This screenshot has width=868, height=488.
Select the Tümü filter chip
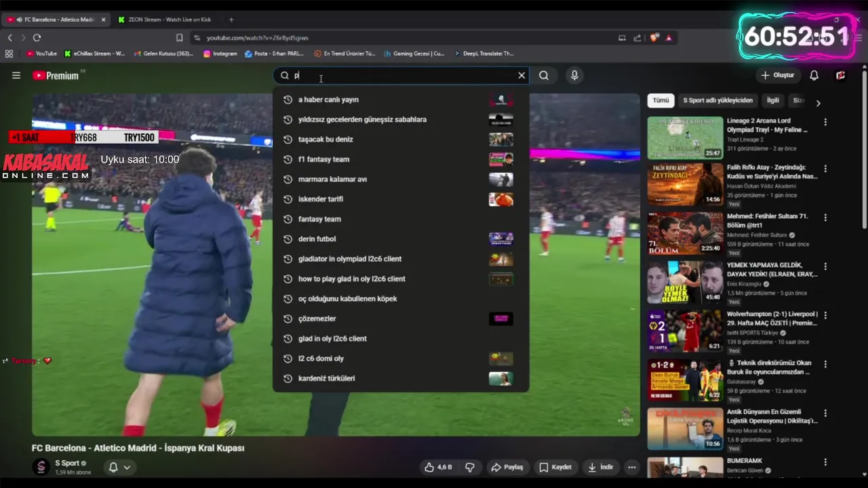click(660, 100)
